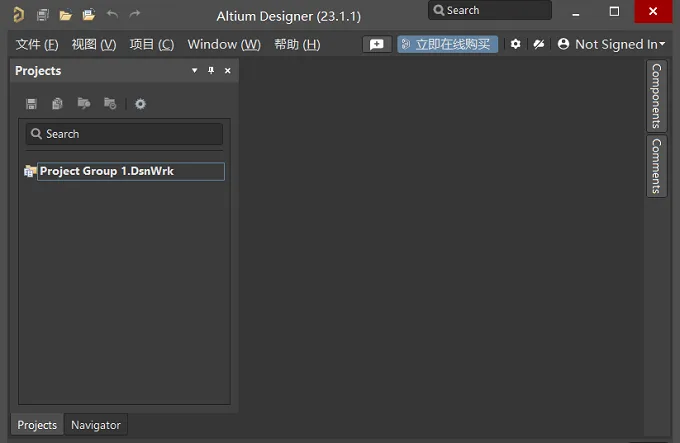Click the Save icon in Projects panel toolbar
680x443 pixels.
click(x=31, y=104)
